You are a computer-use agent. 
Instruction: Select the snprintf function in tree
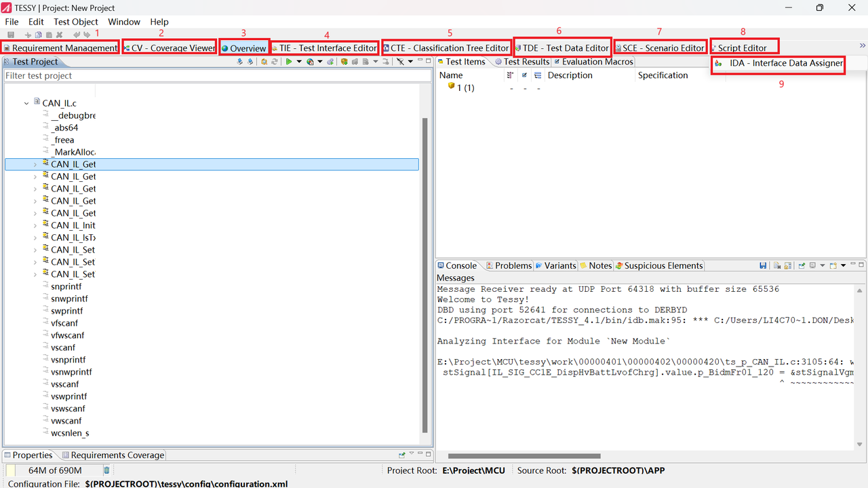point(66,286)
